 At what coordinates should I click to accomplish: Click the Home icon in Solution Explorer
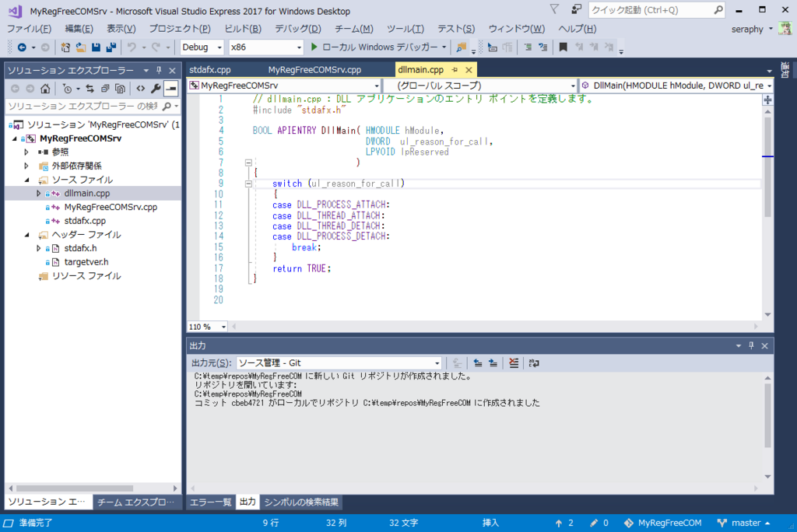(45, 89)
